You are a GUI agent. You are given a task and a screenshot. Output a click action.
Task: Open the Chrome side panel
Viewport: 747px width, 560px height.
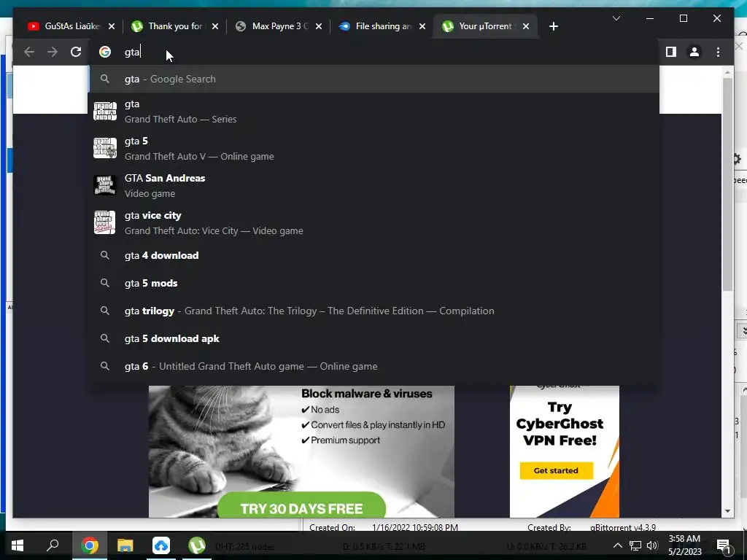pyautogui.click(x=671, y=52)
